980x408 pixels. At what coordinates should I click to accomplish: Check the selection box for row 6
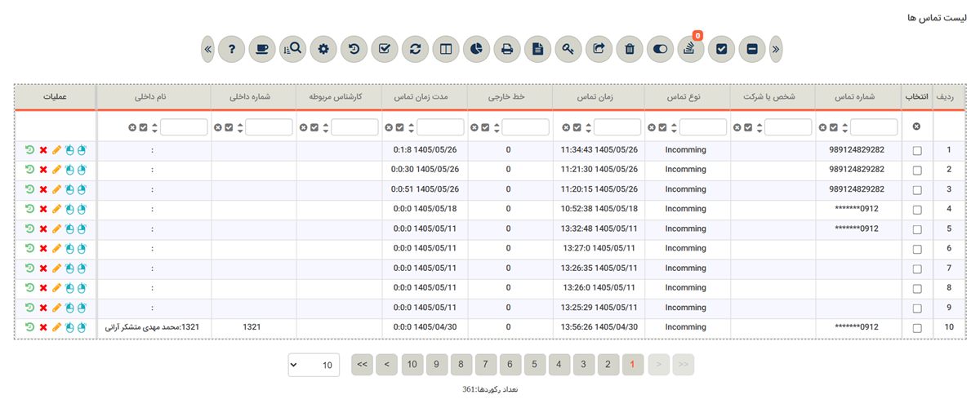click(917, 249)
